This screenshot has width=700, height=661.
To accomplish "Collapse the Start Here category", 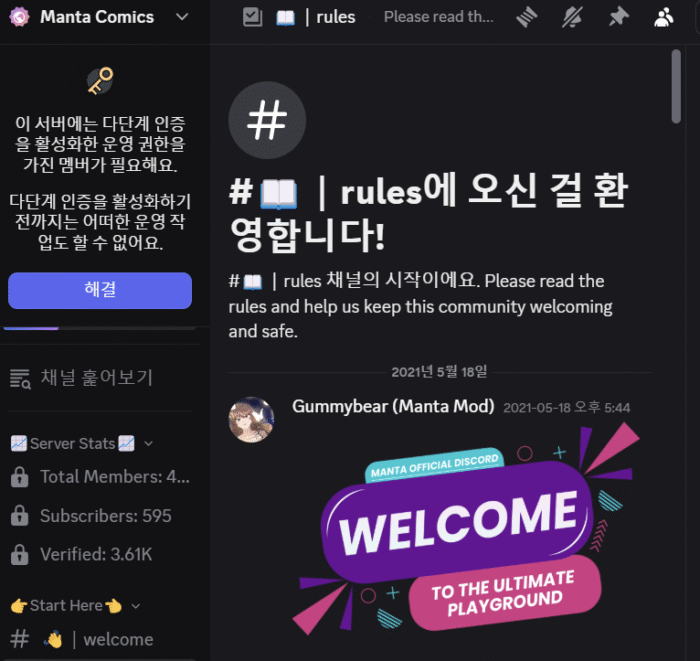I will point(75,606).
